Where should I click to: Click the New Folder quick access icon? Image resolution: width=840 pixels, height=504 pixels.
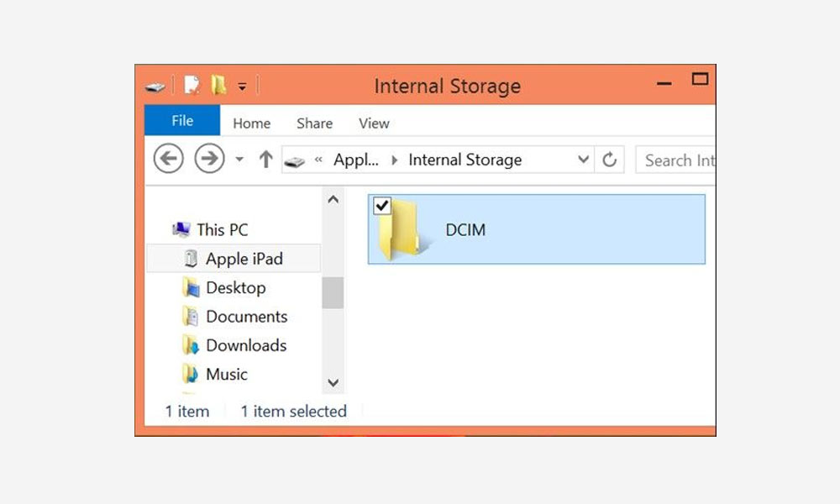218,85
